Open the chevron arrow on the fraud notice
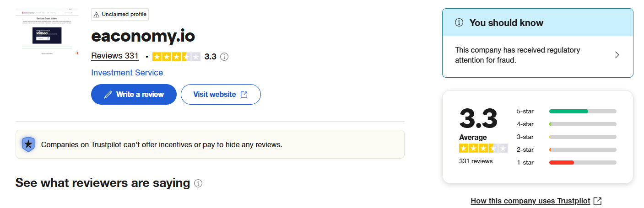This screenshot has height=208, width=644. (617, 55)
